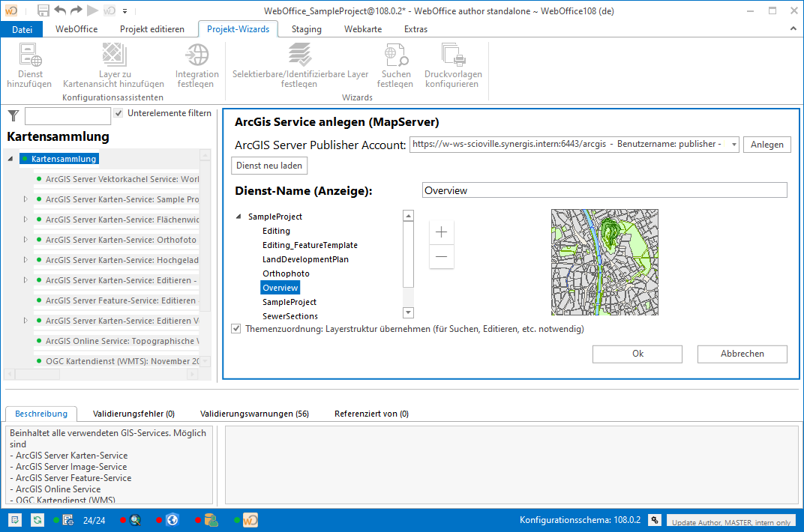
Task: Confirm with the Ok button
Action: coord(637,354)
